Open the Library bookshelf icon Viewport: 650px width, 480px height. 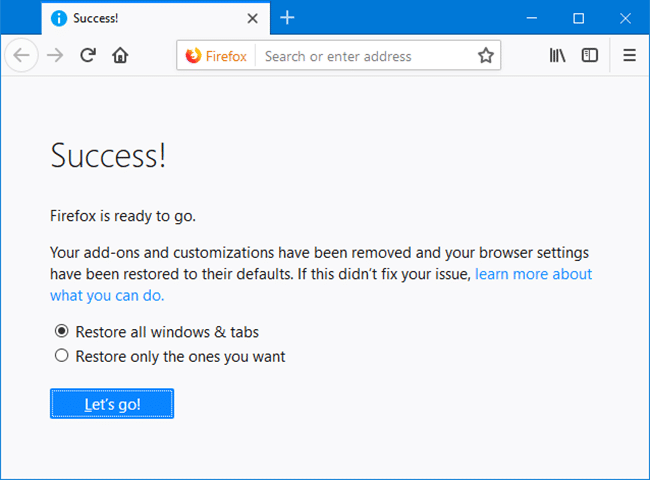557,55
